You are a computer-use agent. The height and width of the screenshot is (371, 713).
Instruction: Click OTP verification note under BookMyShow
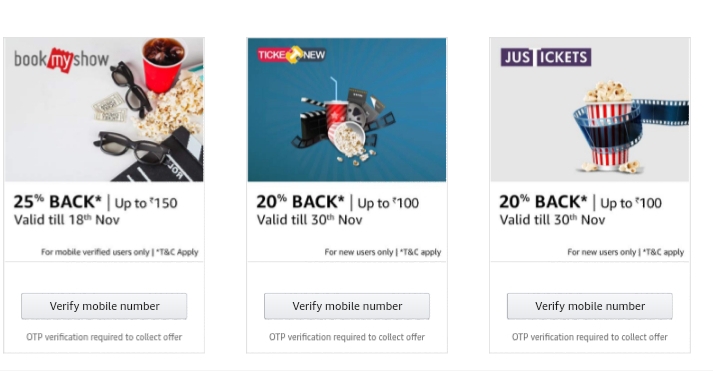pos(104,337)
